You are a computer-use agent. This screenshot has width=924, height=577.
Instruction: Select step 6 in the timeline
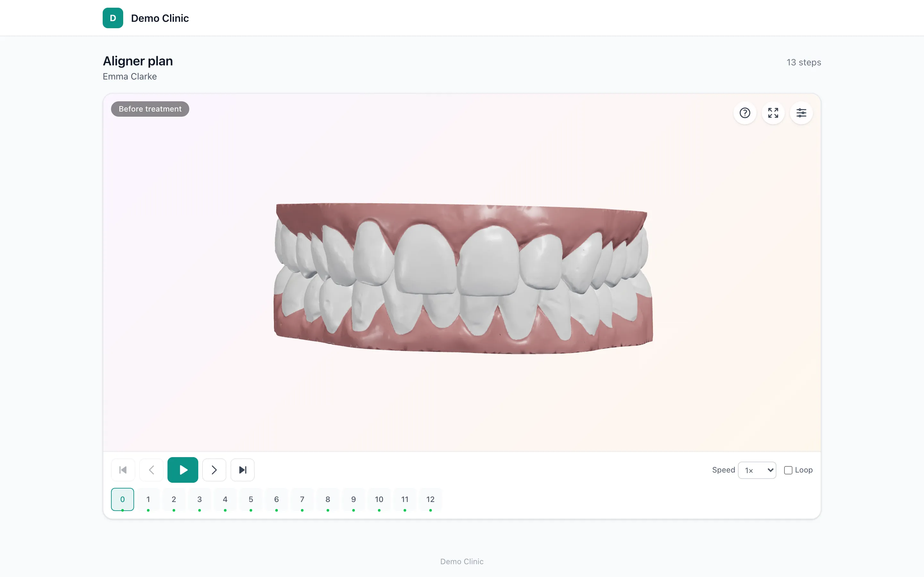277,499
